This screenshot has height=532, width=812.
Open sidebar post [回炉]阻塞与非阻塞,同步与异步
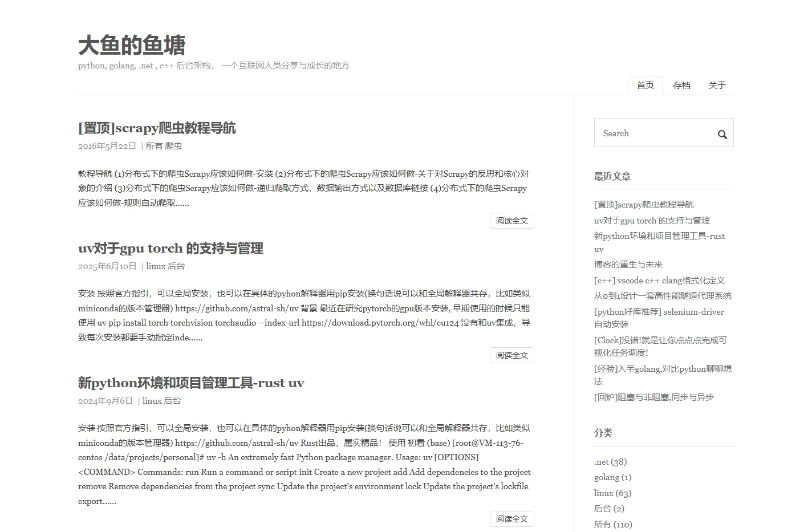click(654, 397)
